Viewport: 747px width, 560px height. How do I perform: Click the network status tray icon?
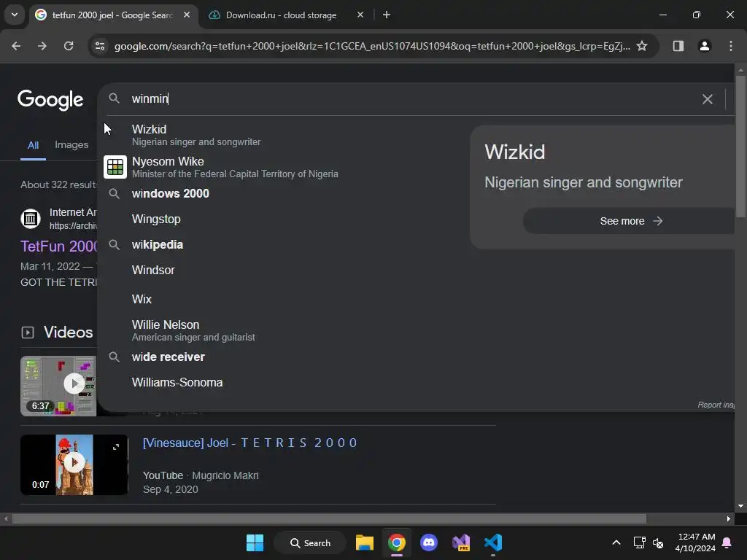tap(639, 542)
